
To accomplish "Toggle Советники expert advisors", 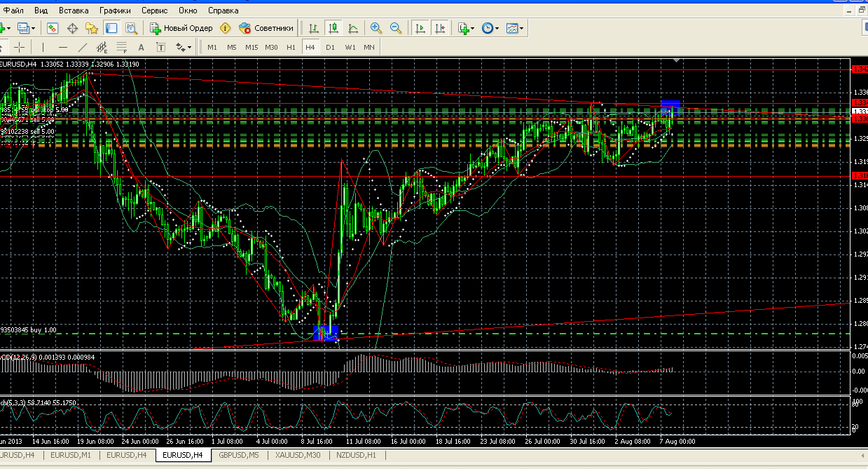I will [x=266, y=28].
